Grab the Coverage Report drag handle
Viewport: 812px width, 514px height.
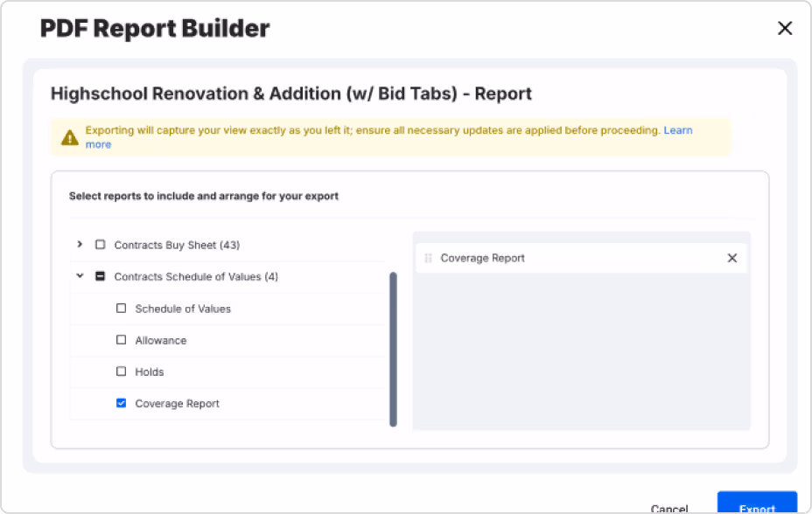pyautogui.click(x=428, y=258)
